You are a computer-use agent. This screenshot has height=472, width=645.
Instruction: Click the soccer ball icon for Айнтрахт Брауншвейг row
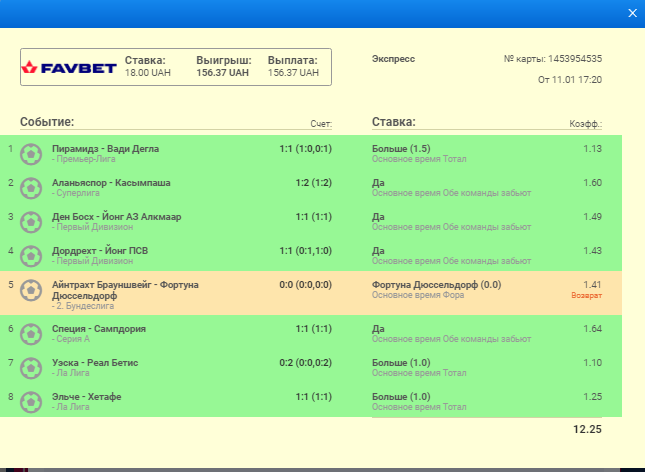click(x=32, y=290)
